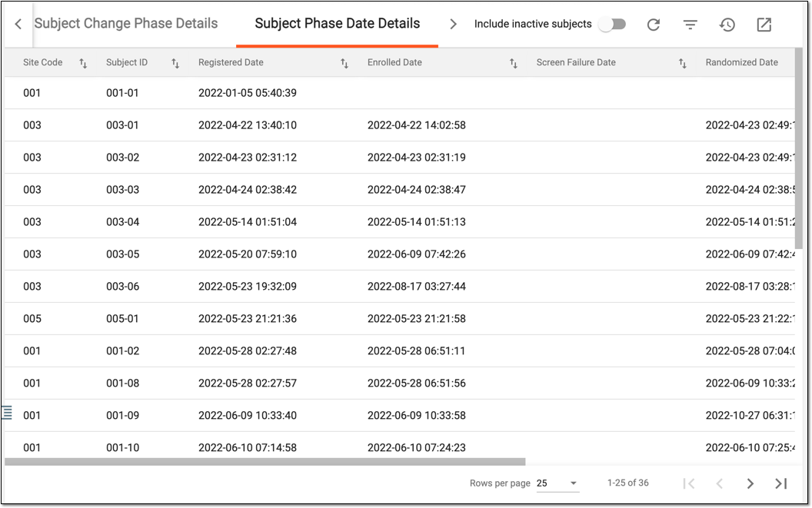Select subject ID 003-04 cell
The image size is (812, 508).
click(x=123, y=221)
